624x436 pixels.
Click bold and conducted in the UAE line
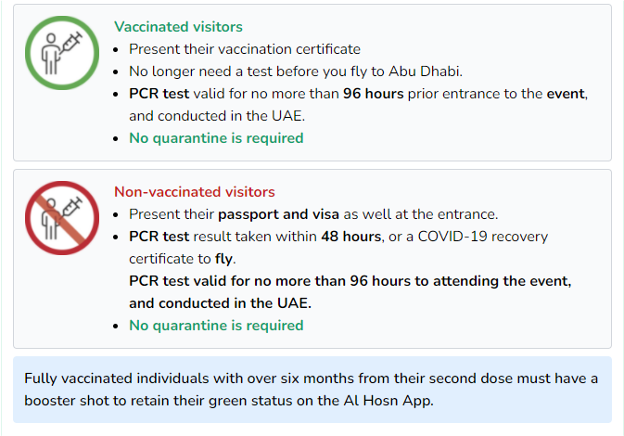[220, 303]
